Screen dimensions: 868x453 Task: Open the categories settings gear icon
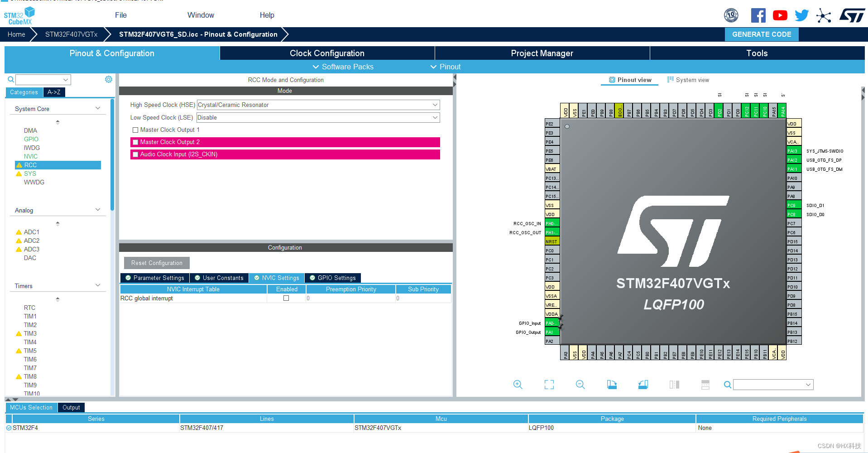[109, 79]
